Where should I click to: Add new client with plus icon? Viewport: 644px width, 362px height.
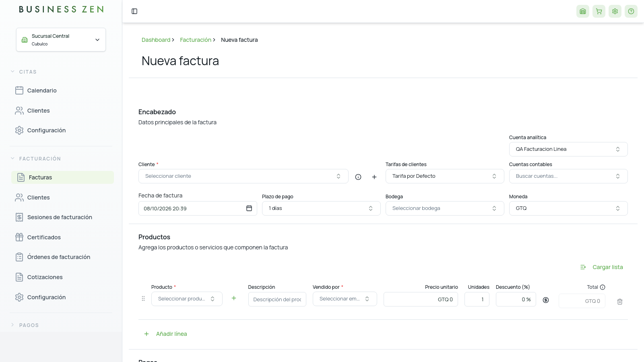coord(374,177)
